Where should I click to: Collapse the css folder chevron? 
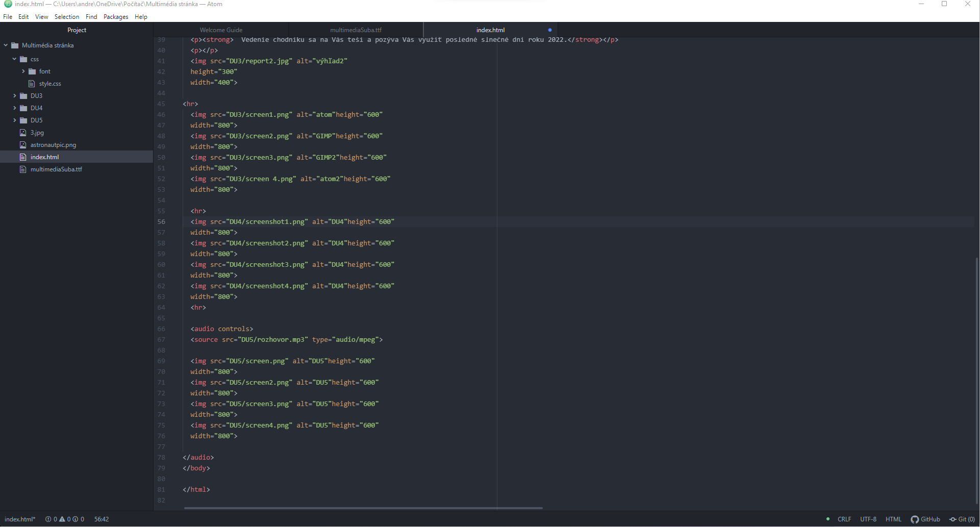[14, 59]
